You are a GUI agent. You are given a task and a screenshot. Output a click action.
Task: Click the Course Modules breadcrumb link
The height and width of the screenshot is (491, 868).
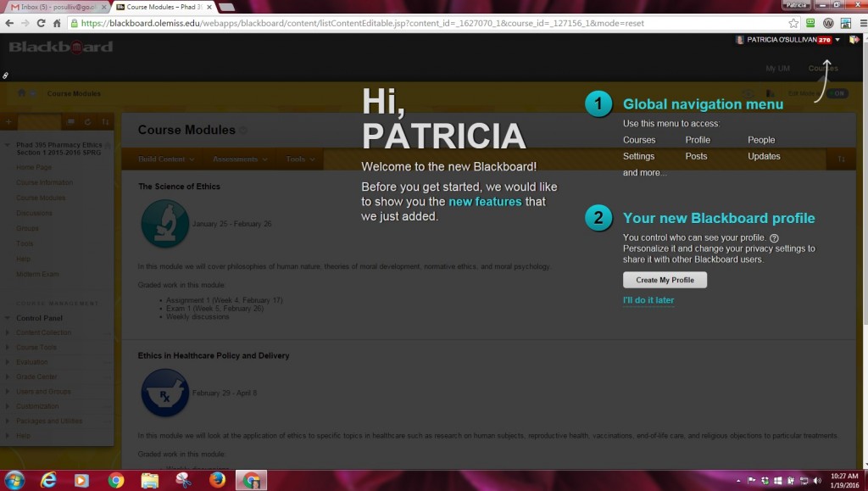75,93
